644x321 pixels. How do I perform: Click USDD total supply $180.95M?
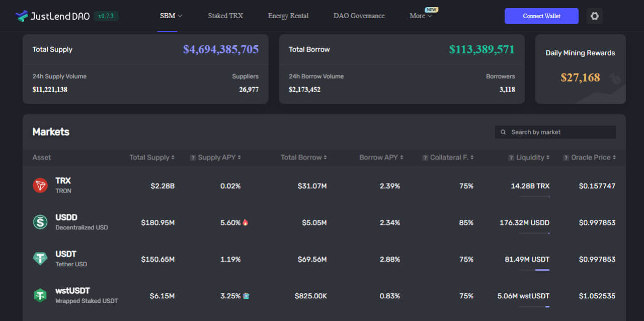[158, 222]
